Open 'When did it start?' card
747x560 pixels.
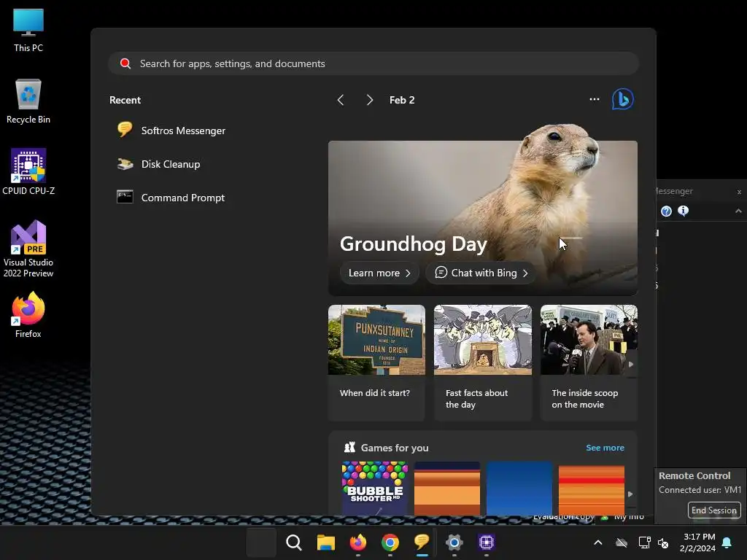click(x=376, y=363)
